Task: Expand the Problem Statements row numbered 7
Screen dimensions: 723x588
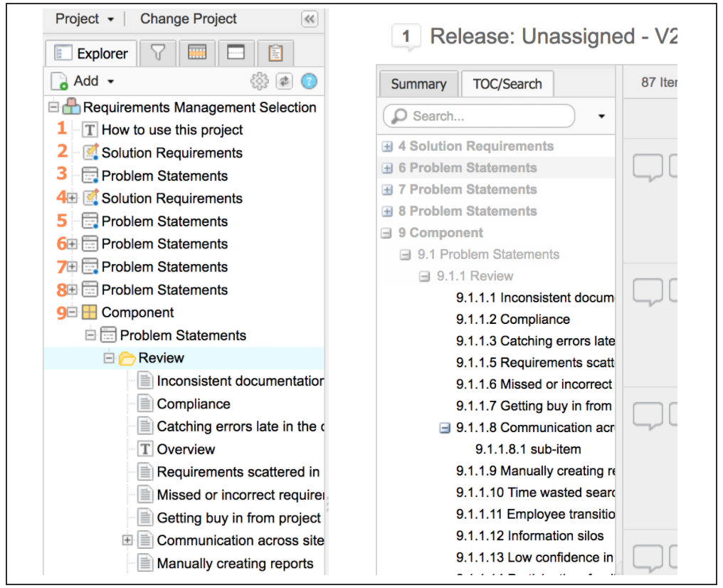Action: point(72,266)
